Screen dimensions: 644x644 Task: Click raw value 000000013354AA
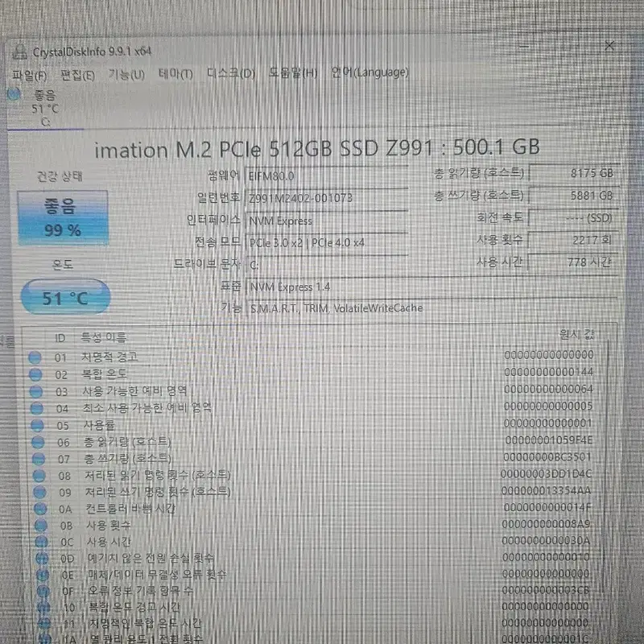pyautogui.click(x=547, y=491)
